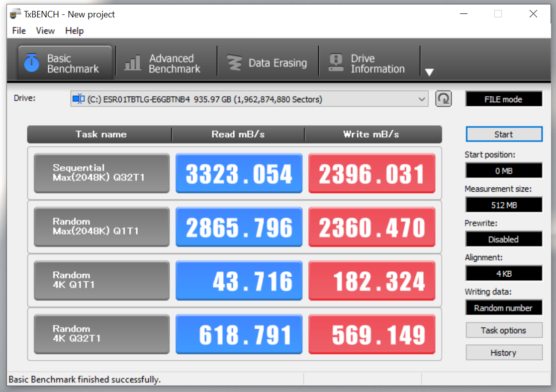Change the Writing data Random number option
This screenshot has height=392, width=556.
pyautogui.click(x=503, y=308)
